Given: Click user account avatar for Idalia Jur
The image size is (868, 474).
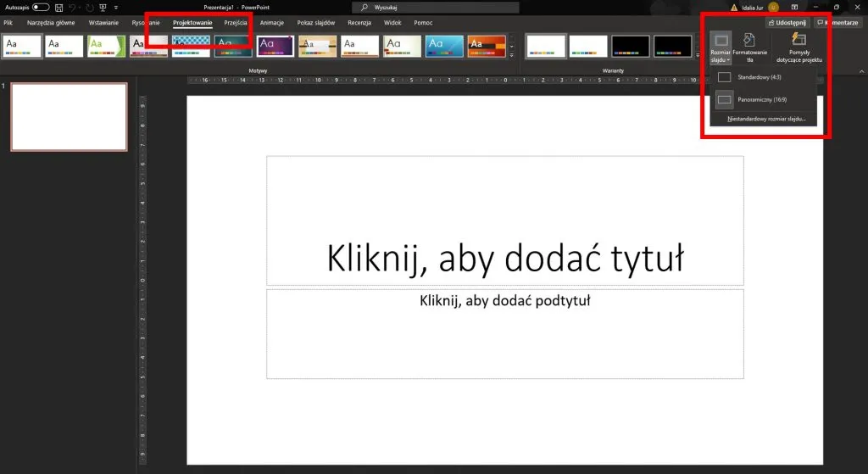Looking at the screenshot, I should click(x=773, y=7).
